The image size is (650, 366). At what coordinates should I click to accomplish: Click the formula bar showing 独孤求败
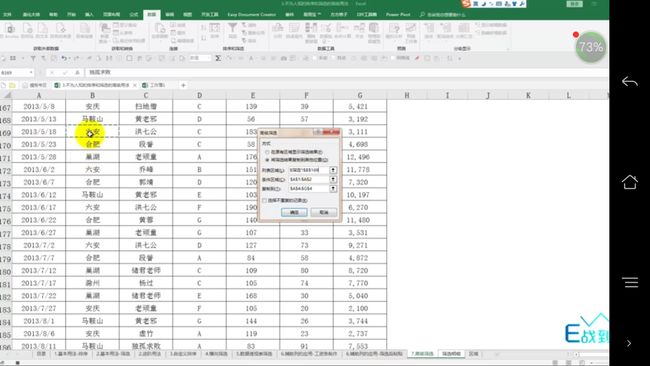pos(347,73)
